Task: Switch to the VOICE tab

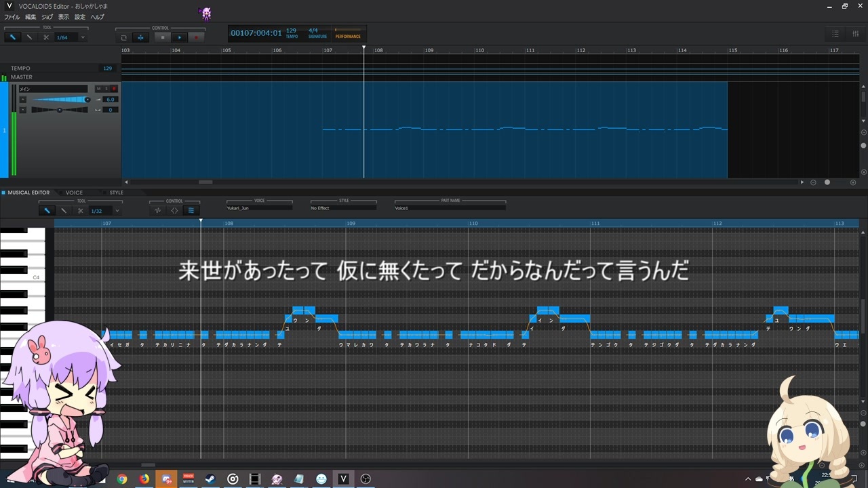Action: click(74, 192)
